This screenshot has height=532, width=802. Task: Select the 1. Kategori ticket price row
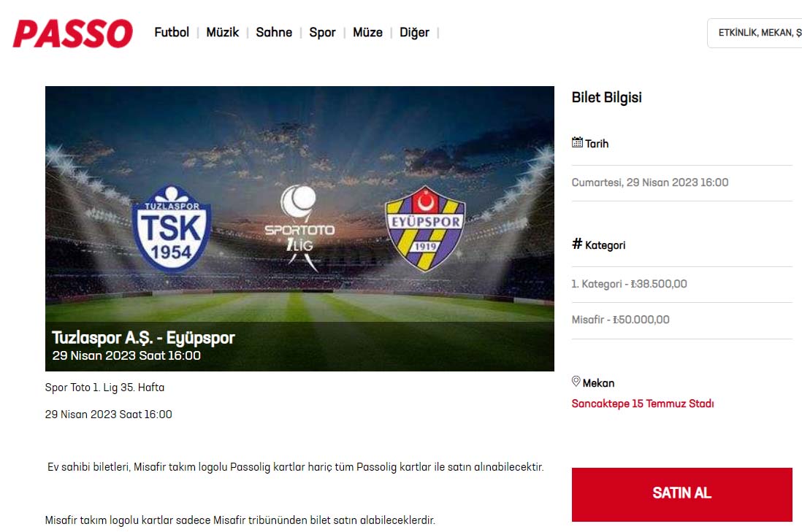click(681, 284)
